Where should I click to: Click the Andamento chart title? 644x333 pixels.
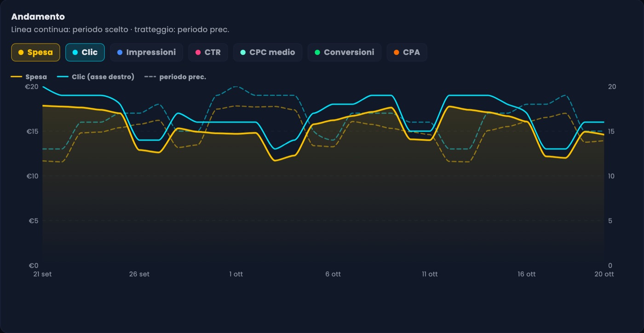[38, 17]
